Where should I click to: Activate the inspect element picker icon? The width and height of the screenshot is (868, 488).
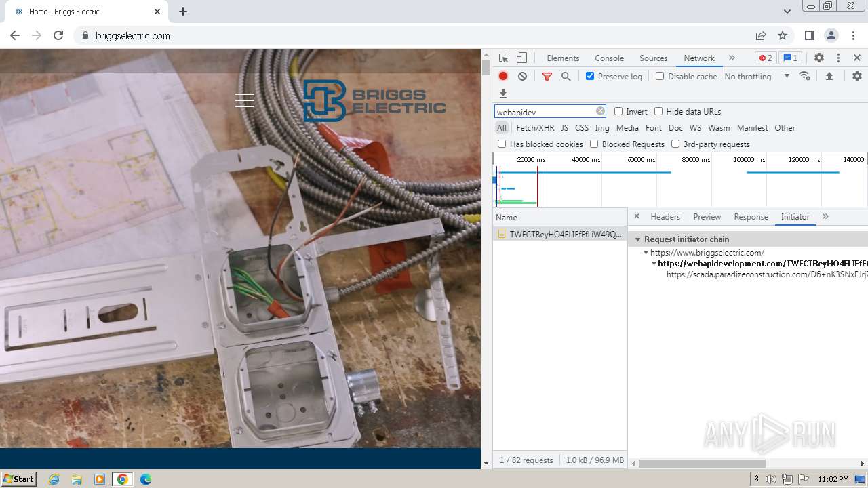pyautogui.click(x=503, y=58)
